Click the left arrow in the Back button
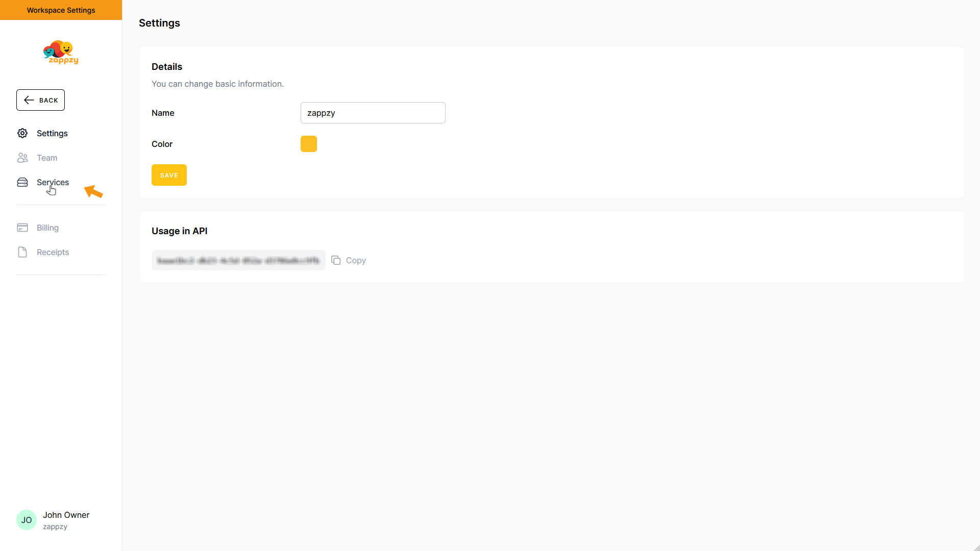This screenshot has width=980, height=551. (x=29, y=100)
